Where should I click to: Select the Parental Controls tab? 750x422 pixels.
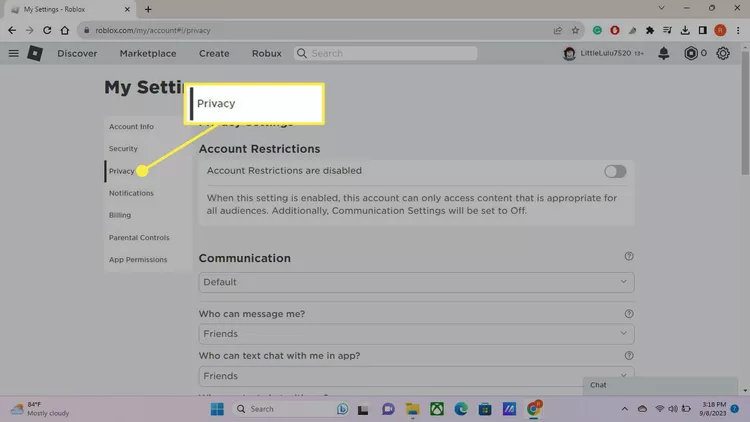click(x=139, y=237)
